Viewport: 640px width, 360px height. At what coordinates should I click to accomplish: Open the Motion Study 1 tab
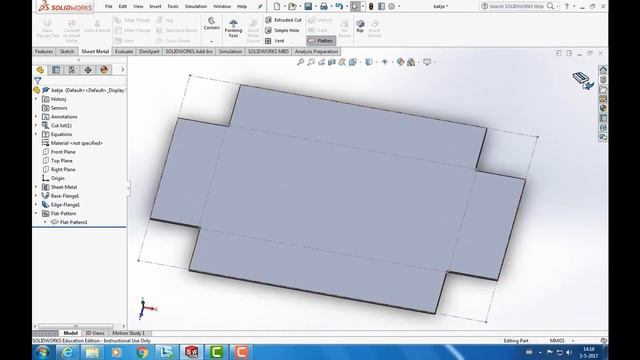pos(128,333)
